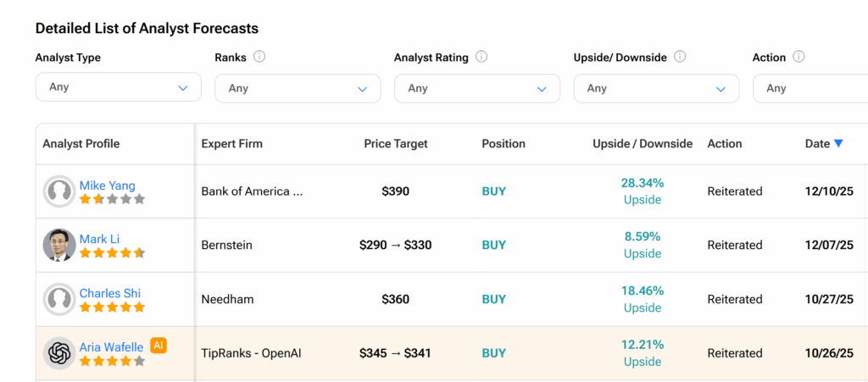868x382 pixels.
Task: Click the Upside/Downside filter info icon
Action: [680, 57]
